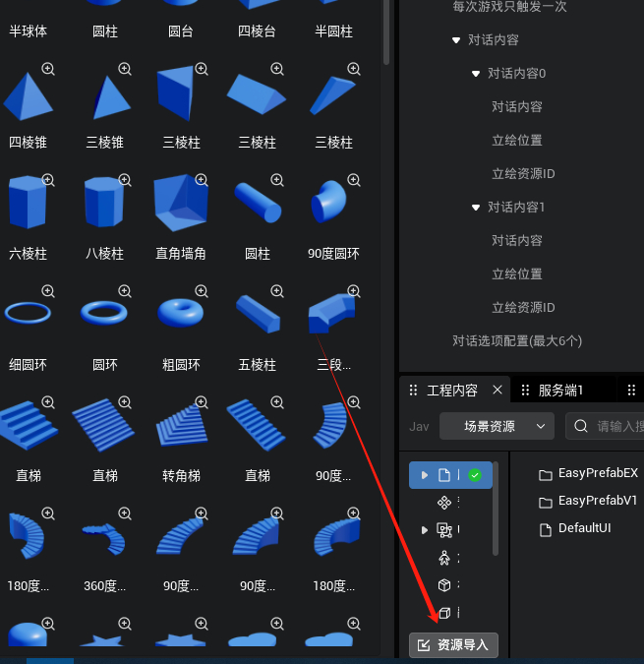
Task: Select the 粗圆环 thick torus shape
Action: 181,313
